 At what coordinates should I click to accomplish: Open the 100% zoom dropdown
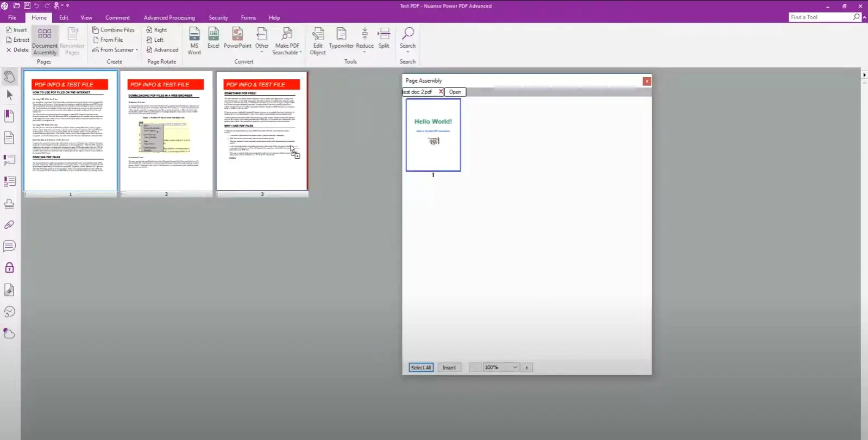(x=514, y=368)
